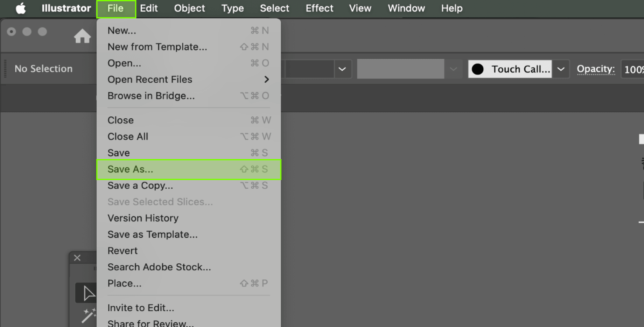The height and width of the screenshot is (327, 644).
Task: Click the green zoom window button
Action: (42, 32)
